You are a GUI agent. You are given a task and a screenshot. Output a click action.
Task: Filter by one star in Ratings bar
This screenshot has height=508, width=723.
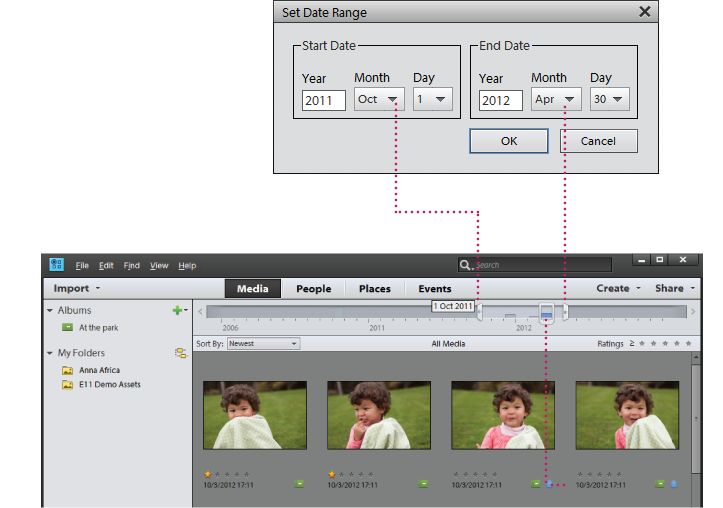pyautogui.click(x=642, y=343)
